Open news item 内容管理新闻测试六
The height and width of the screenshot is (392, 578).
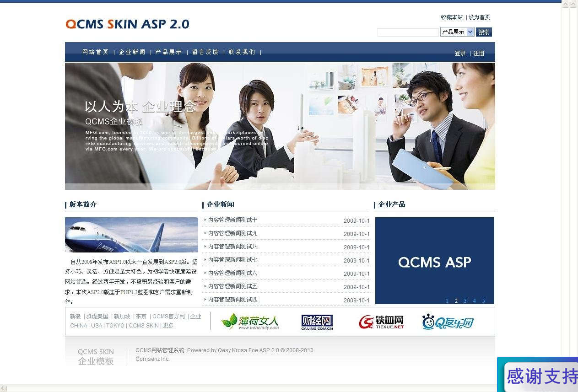pyautogui.click(x=232, y=273)
